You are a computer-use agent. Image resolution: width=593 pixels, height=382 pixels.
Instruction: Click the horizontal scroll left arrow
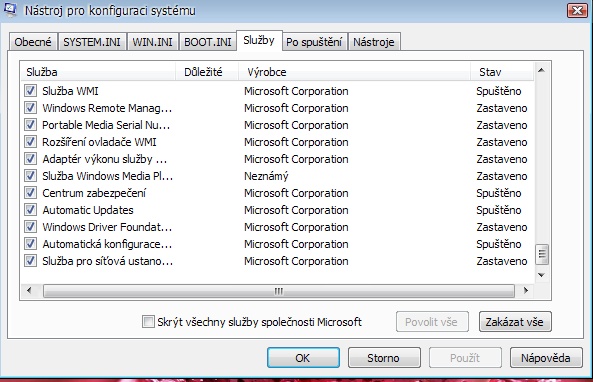tap(29, 290)
